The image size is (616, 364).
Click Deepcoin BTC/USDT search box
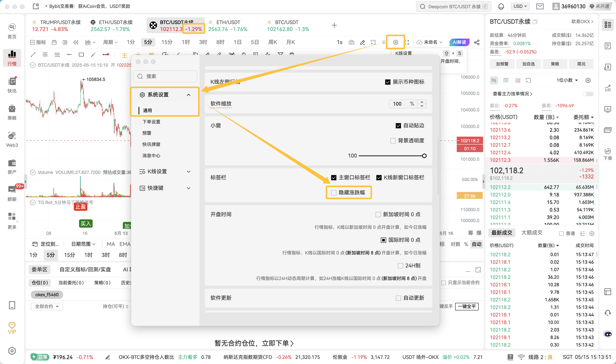coord(453,6)
